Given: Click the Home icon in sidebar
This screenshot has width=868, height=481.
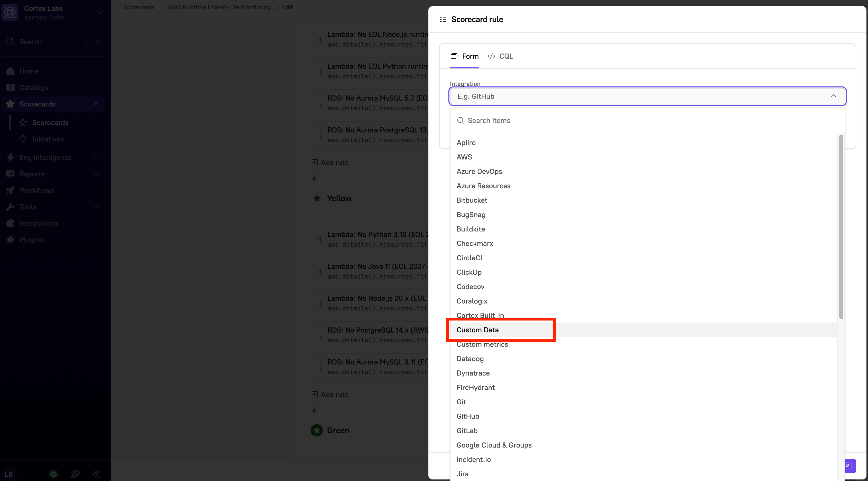Looking at the screenshot, I should pyautogui.click(x=11, y=71).
